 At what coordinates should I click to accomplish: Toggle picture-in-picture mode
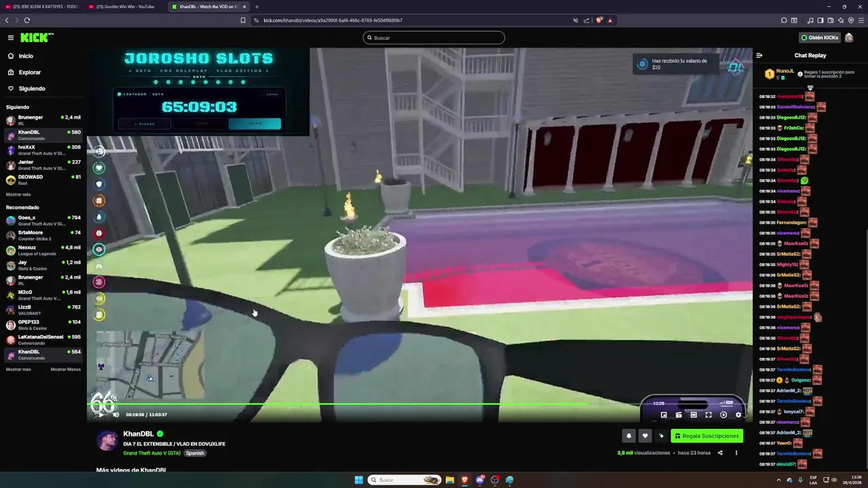click(664, 415)
